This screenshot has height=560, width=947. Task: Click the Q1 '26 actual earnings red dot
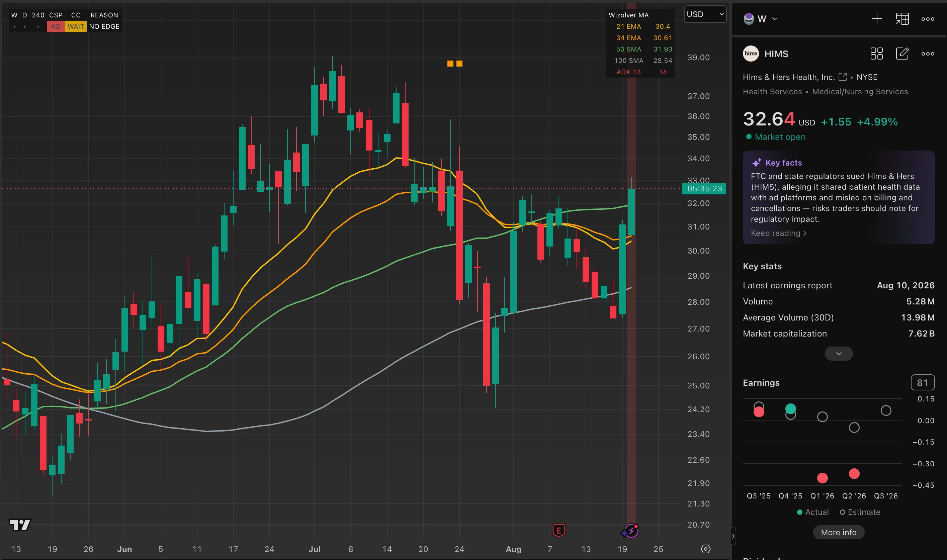[x=822, y=478]
